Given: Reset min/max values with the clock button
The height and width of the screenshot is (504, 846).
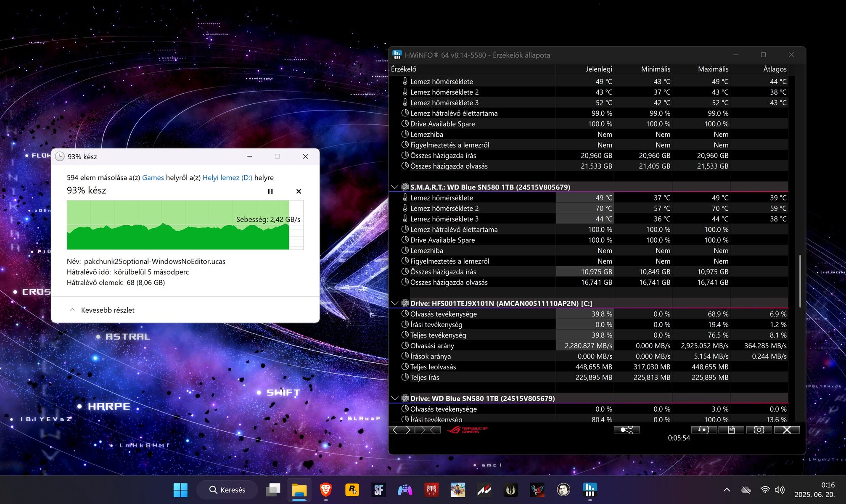Looking at the screenshot, I should [x=704, y=430].
